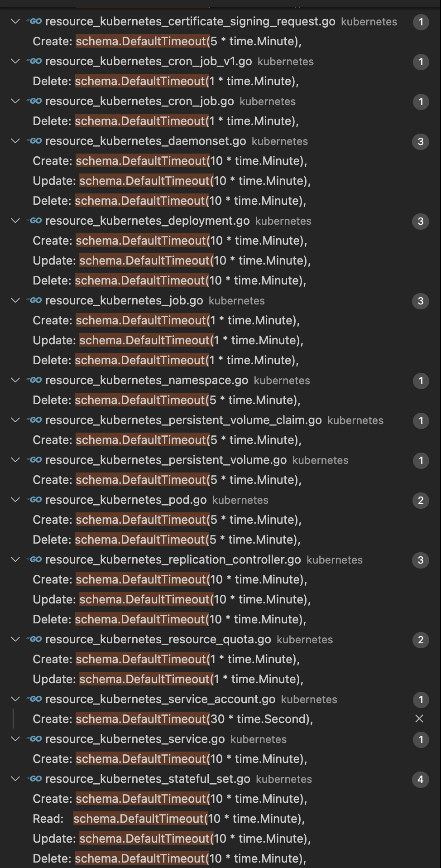Collapse resource_kubernetes_persistent_volume.go results
Screen dimensions: 441x868
(x=15, y=460)
